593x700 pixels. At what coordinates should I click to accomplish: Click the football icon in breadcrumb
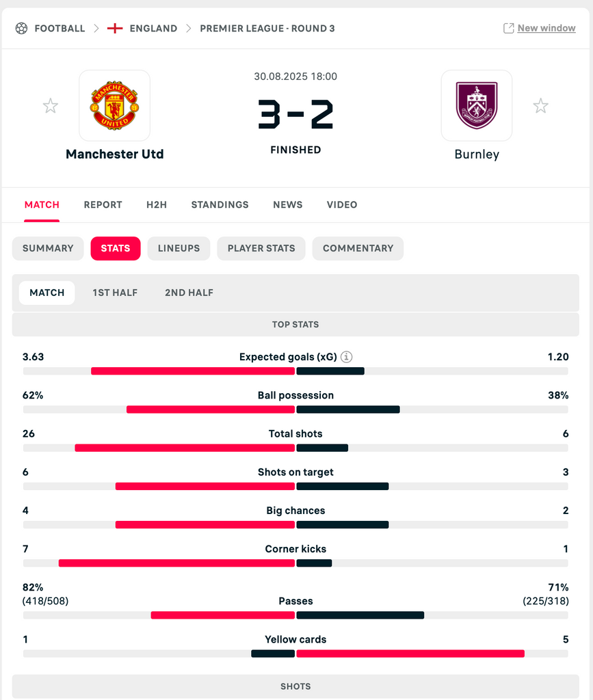point(21,29)
